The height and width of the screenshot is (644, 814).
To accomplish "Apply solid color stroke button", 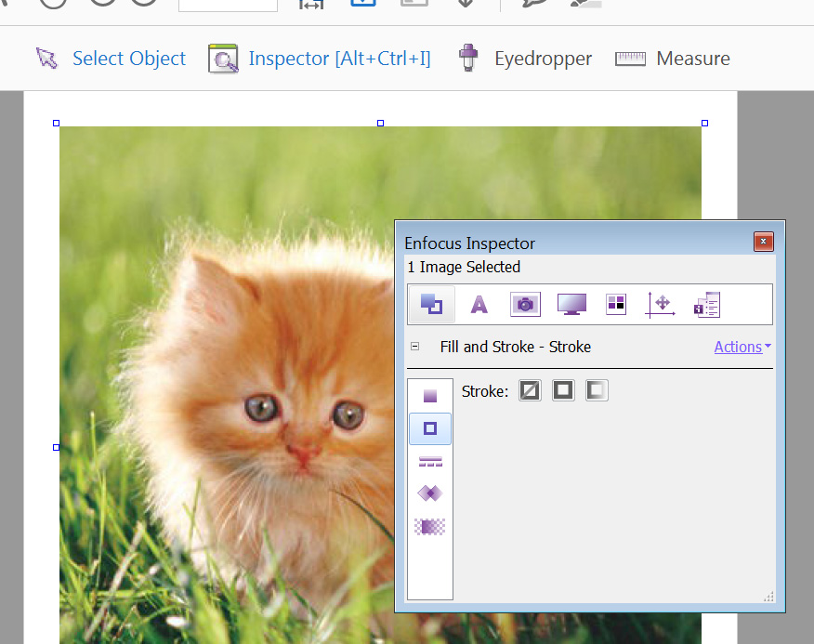I will tap(563, 390).
